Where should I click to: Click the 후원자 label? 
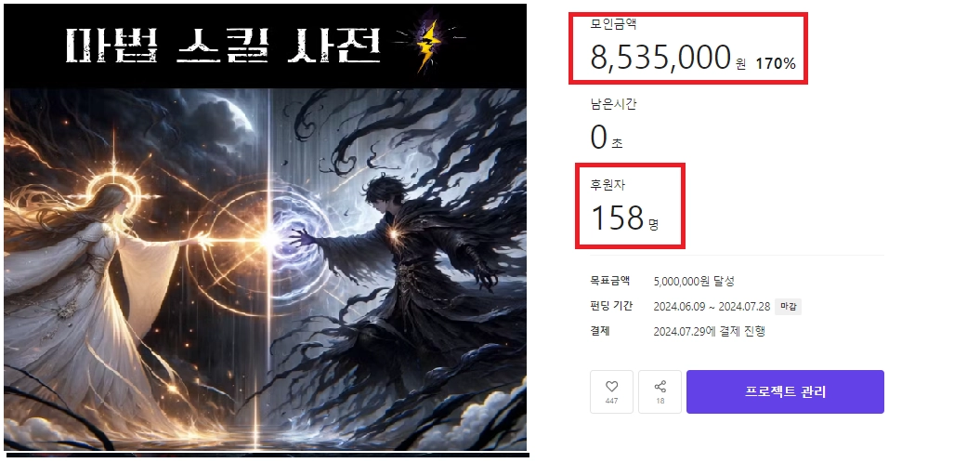point(608,185)
